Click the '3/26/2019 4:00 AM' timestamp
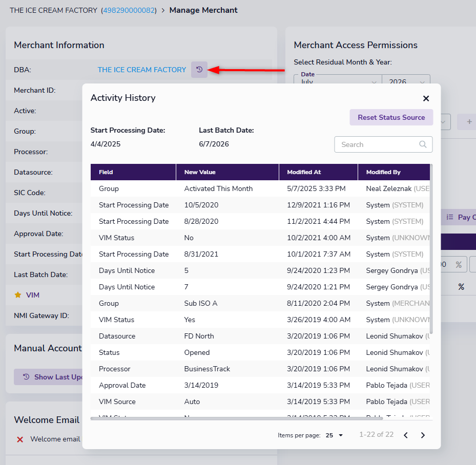 pyautogui.click(x=319, y=320)
